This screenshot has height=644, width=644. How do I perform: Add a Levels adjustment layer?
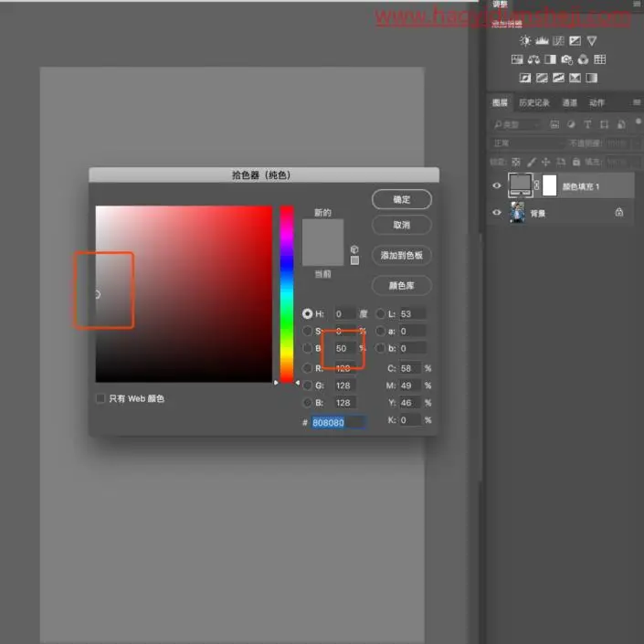tap(542, 41)
